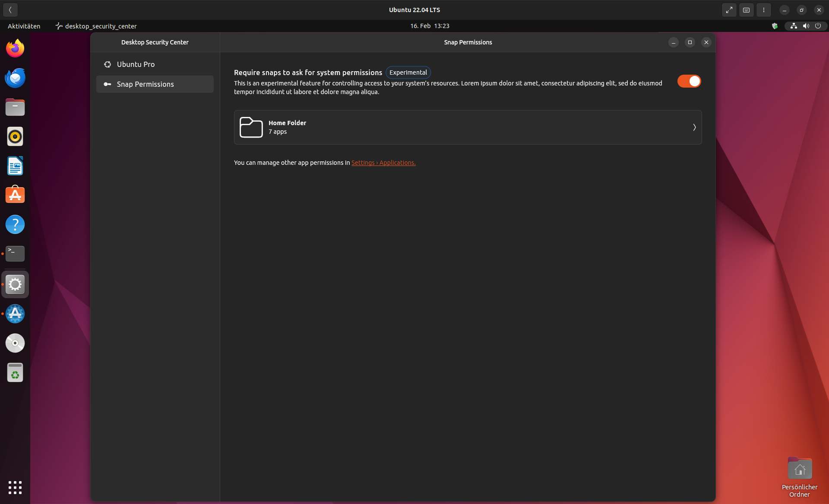Launch Rhythmbox from the dock

tap(15, 136)
